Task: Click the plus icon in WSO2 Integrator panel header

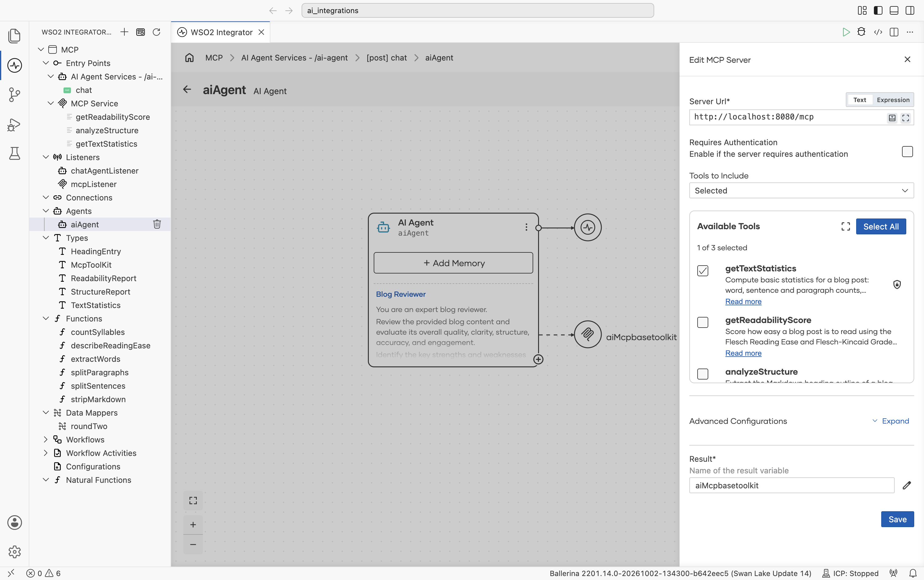Action: (x=124, y=32)
